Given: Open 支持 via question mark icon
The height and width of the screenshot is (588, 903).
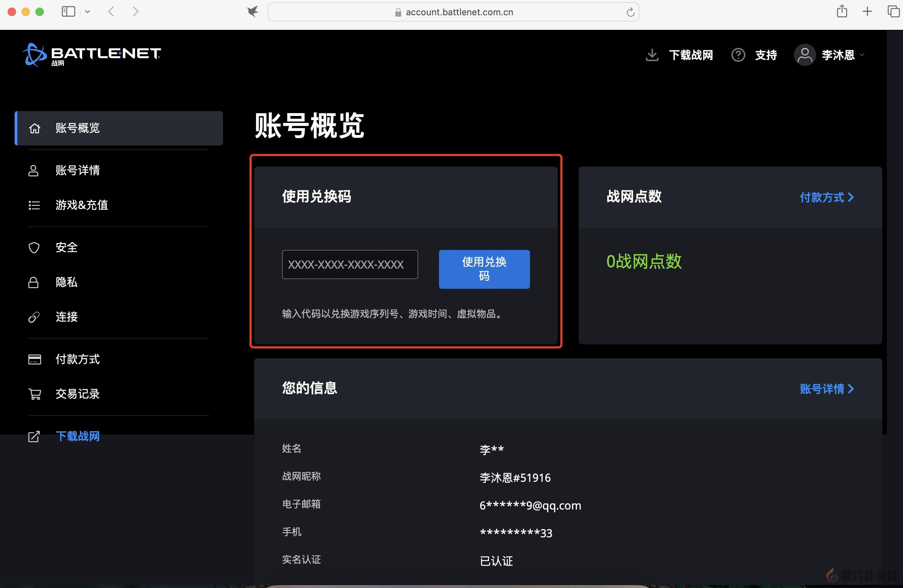Looking at the screenshot, I should pyautogui.click(x=738, y=54).
